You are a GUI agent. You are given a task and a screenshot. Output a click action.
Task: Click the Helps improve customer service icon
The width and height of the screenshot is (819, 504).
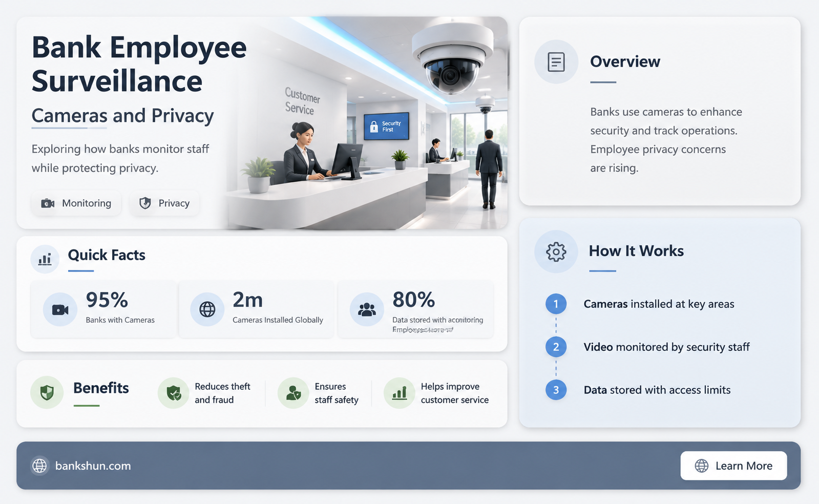tap(400, 393)
